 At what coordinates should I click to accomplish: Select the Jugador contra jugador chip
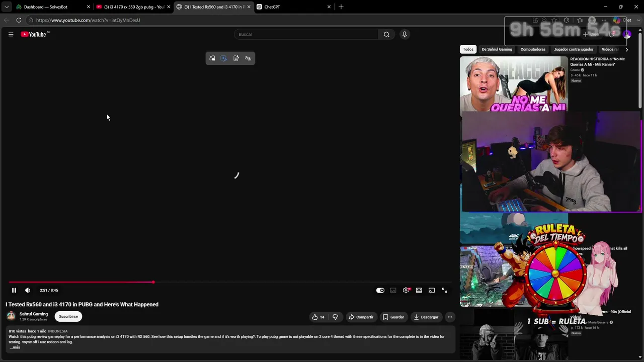click(x=574, y=49)
